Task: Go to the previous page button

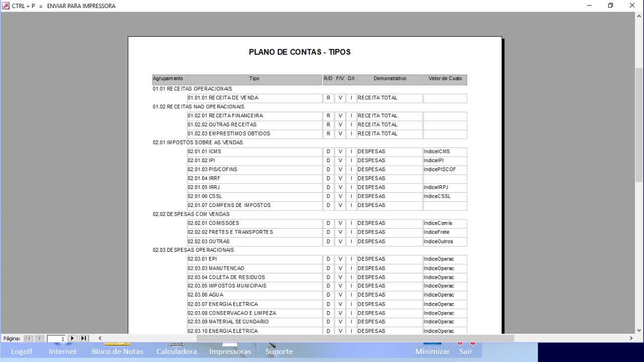Action: point(40,338)
